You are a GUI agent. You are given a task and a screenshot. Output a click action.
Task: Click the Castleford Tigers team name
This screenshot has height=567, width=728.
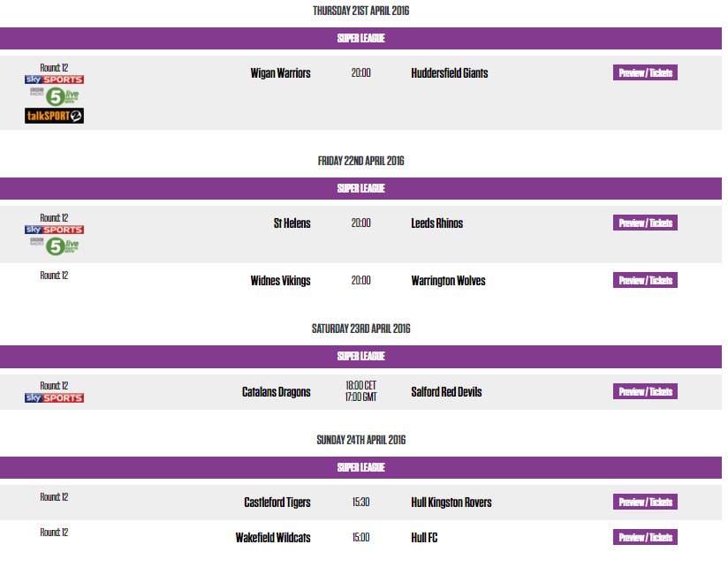coord(277,503)
